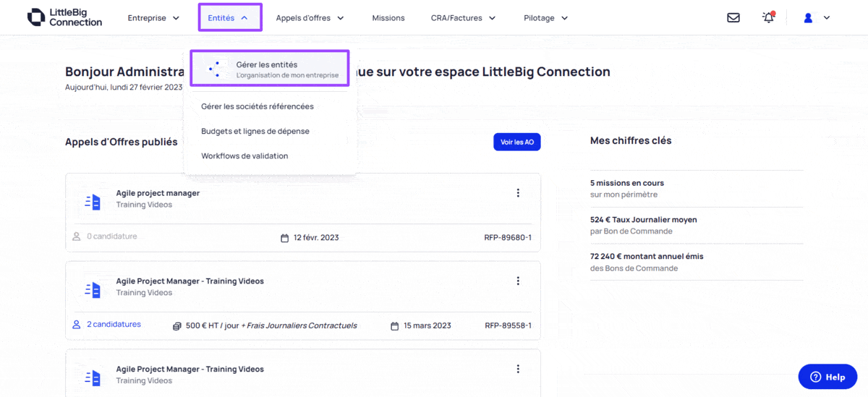Click the RFP-89558-1 reference

pyautogui.click(x=508, y=325)
